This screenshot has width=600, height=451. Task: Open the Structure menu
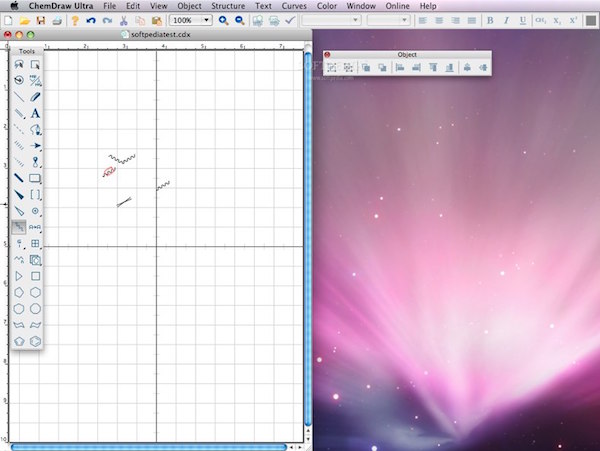click(x=228, y=6)
